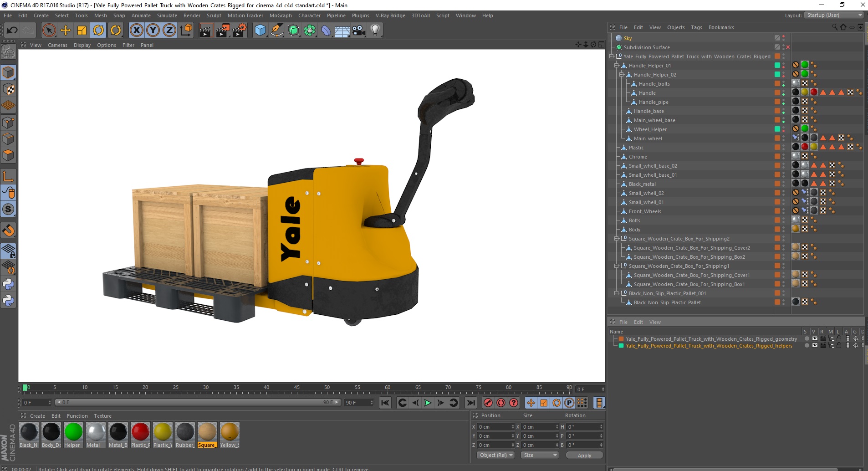Screen dimensions: 868x471
Task: Add a subdivision surface generator
Action: [x=293, y=30]
